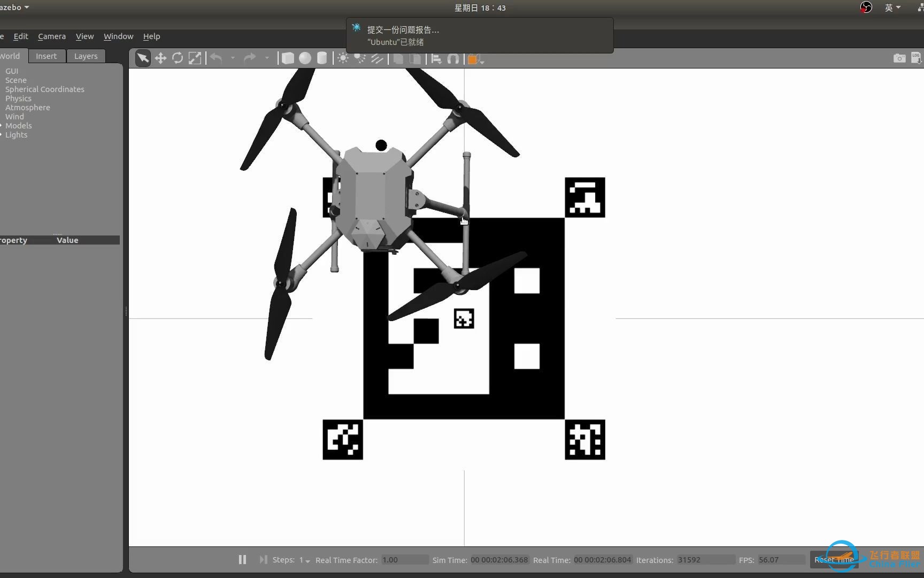Click the redo arrow icon
Viewport: 924px width, 578px height.
pyautogui.click(x=250, y=58)
